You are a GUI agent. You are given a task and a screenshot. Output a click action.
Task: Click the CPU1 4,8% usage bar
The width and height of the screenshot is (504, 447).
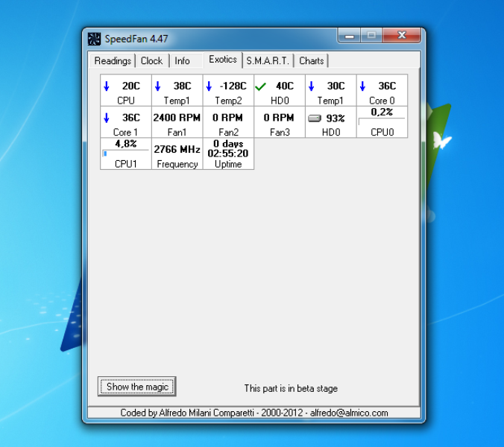tap(125, 153)
